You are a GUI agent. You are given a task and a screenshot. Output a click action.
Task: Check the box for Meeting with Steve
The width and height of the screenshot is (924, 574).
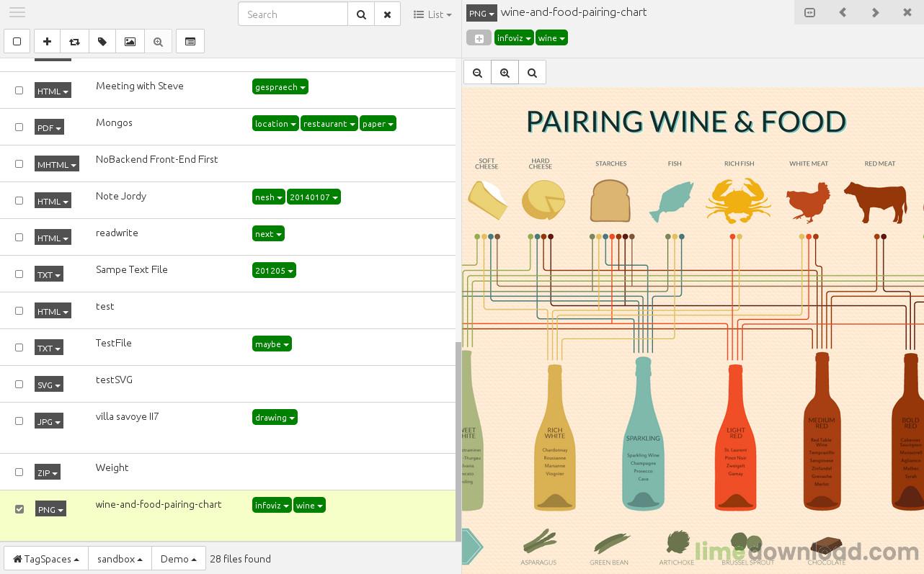click(19, 91)
